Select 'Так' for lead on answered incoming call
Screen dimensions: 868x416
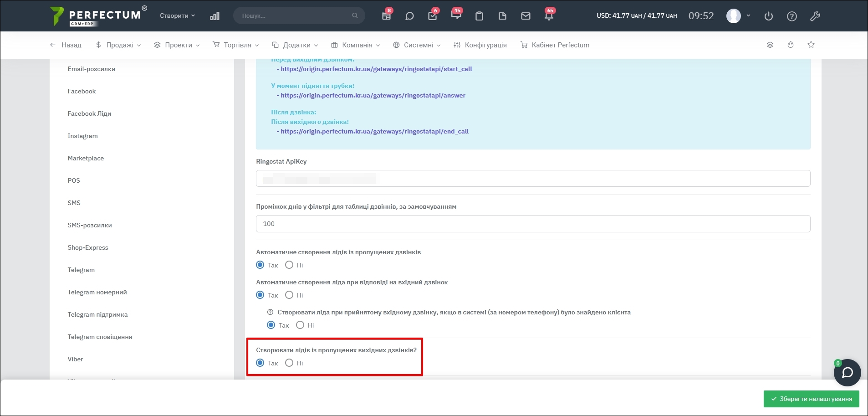click(260, 295)
